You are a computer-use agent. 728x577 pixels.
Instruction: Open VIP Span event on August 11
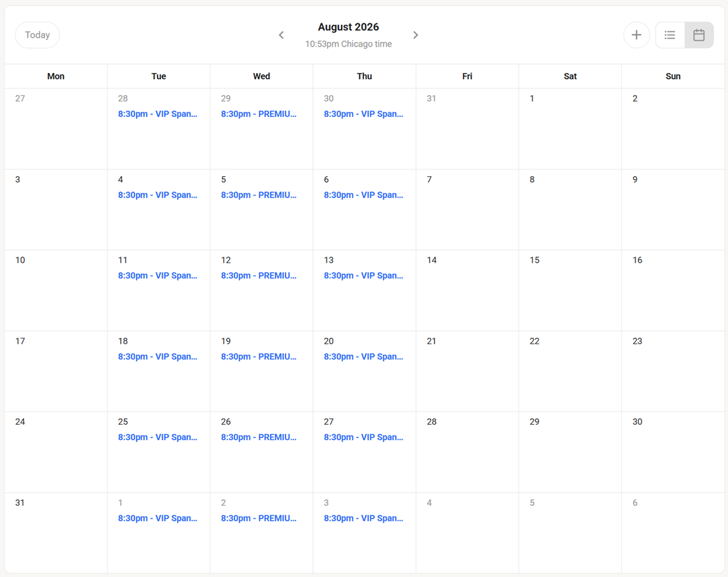(158, 275)
